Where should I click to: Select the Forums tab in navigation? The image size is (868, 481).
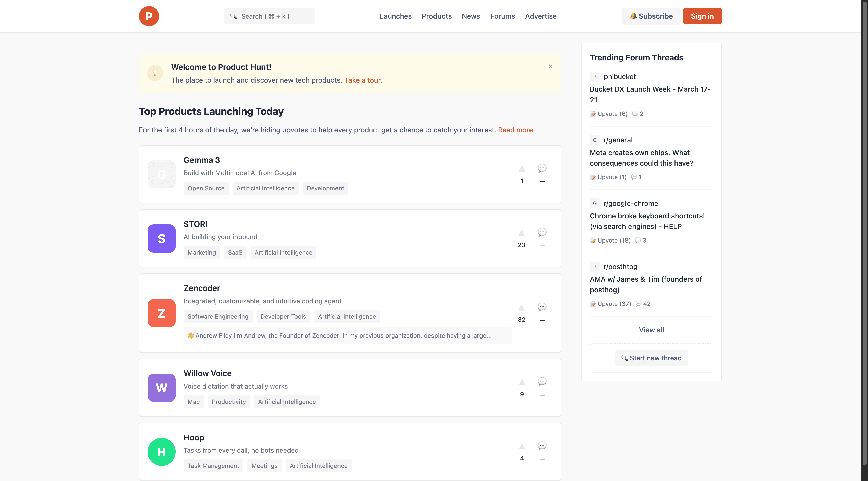(x=502, y=16)
